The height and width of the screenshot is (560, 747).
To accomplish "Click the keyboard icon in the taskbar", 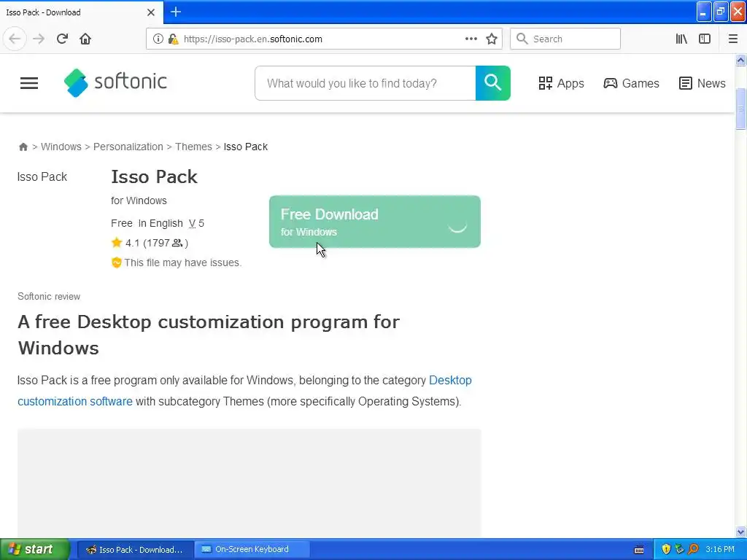I will (639, 550).
